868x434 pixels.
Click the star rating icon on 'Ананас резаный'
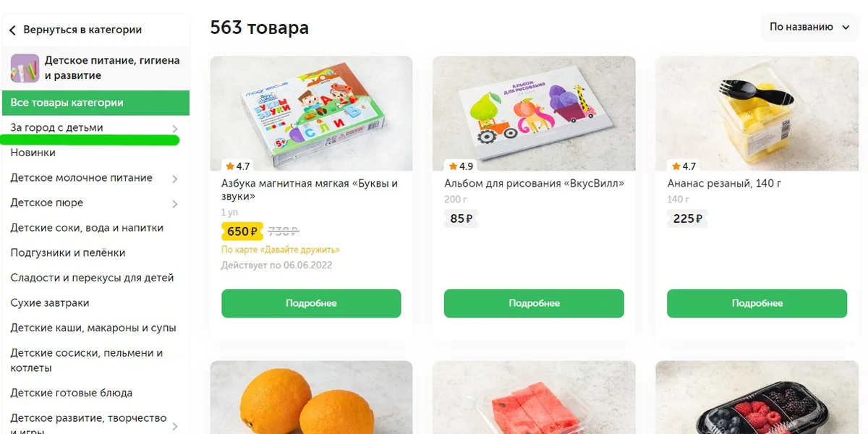coord(674,166)
